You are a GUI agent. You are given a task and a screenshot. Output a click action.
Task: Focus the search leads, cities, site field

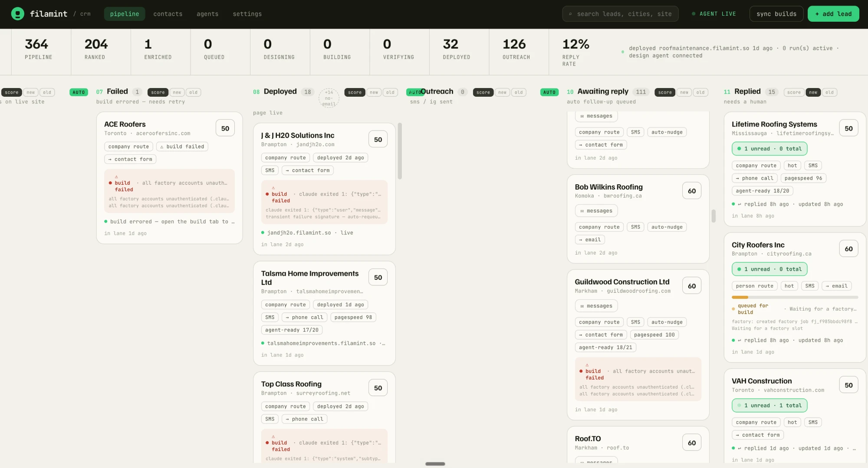pos(621,14)
